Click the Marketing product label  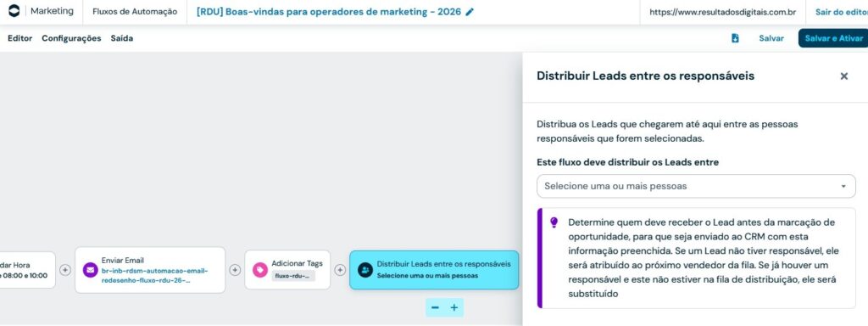click(x=52, y=11)
